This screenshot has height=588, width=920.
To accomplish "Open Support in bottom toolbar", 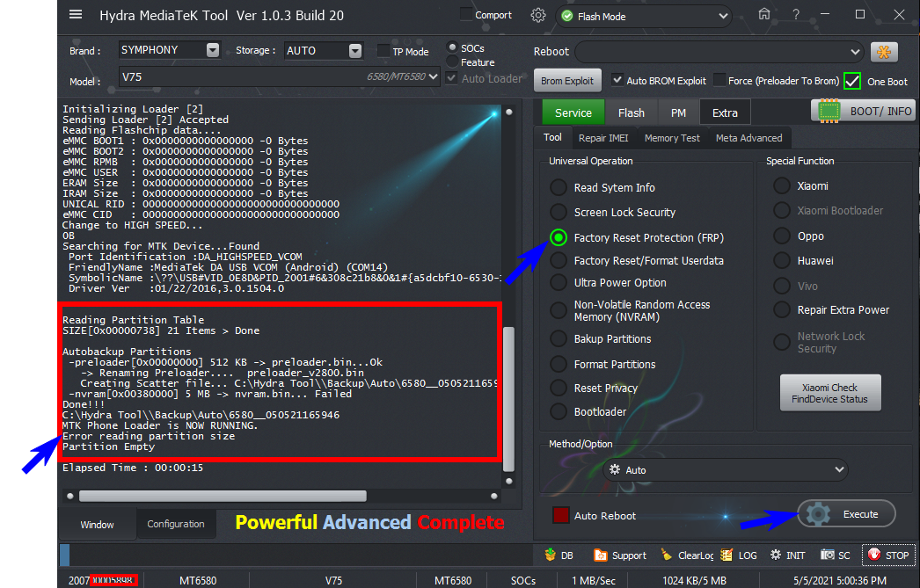I will coord(620,555).
